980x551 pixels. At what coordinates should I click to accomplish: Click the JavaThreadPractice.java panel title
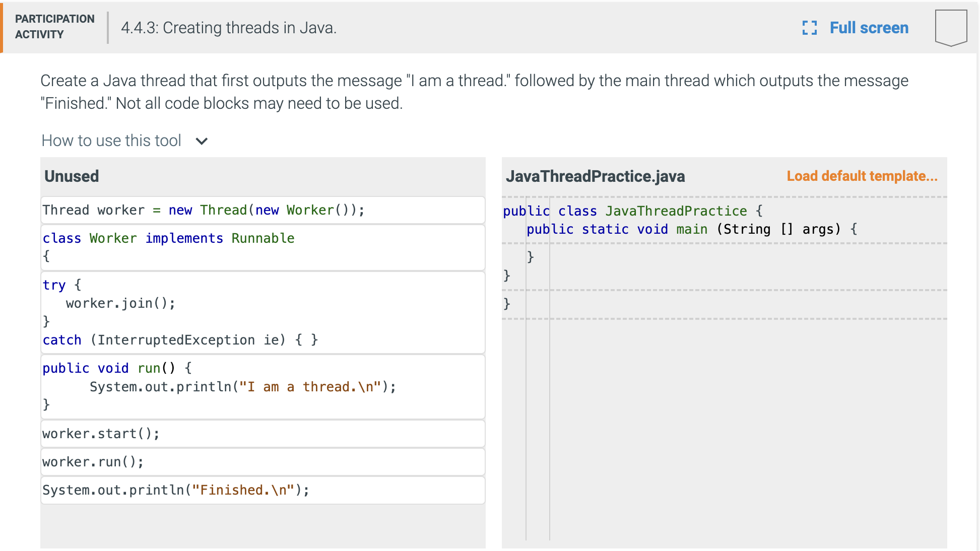coord(596,176)
